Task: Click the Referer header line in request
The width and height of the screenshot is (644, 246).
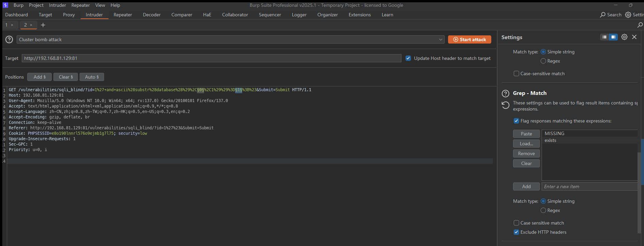Action: [111, 128]
